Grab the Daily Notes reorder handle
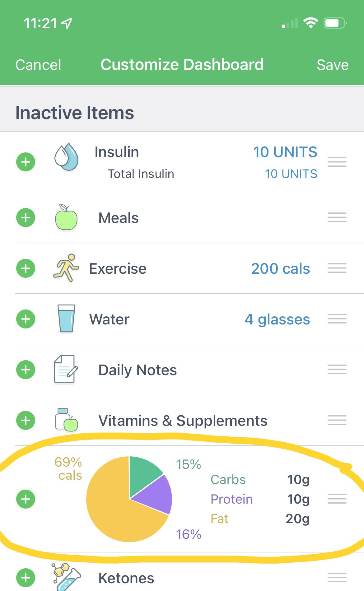This screenshot has height=591, width=364. pos(337,370)
